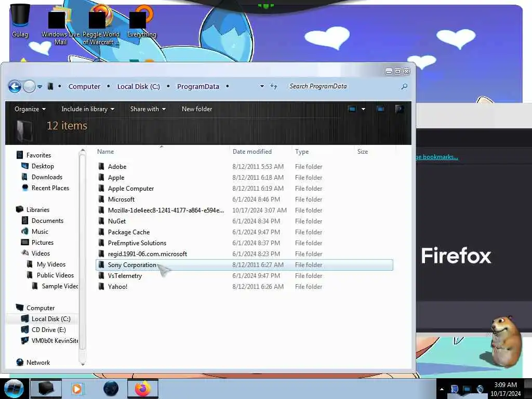The width and height of the screenshot is (532, 399).
Task: Click the dark globe icon on taskbar
Action: (111, 389)
